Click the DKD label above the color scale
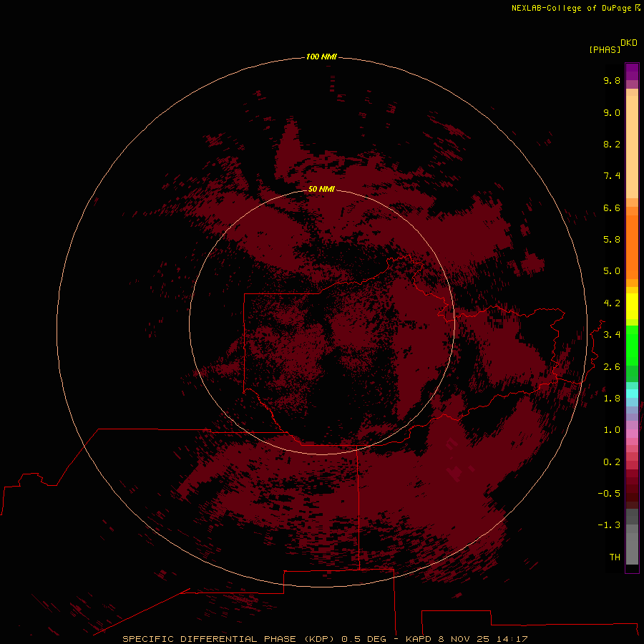644x644 pixels. 629,43
